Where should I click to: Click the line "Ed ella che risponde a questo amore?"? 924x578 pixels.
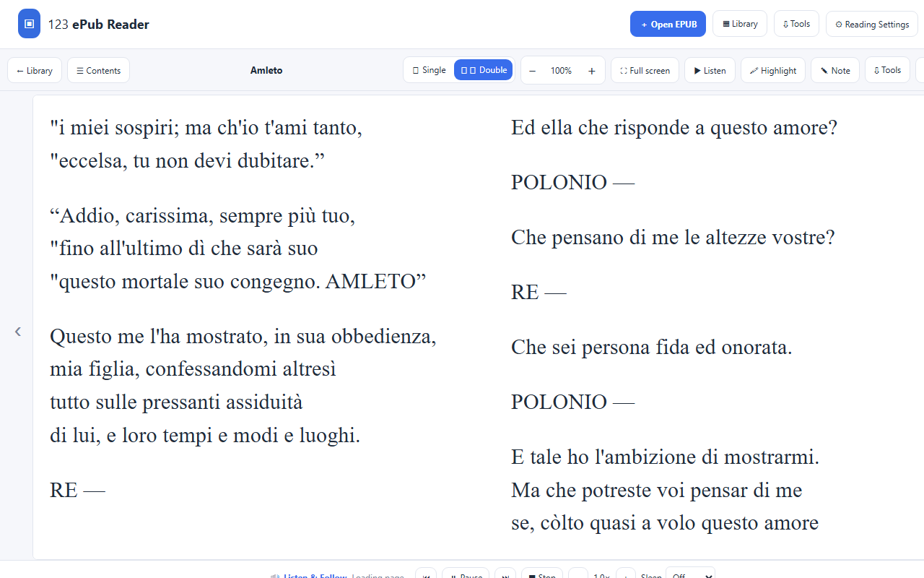(x=674, y=128)
